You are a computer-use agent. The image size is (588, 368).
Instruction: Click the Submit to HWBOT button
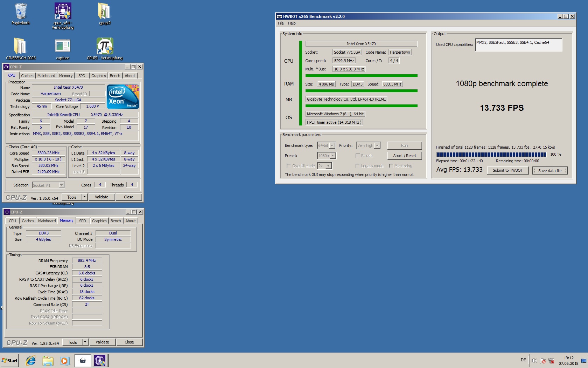[507, 170]
